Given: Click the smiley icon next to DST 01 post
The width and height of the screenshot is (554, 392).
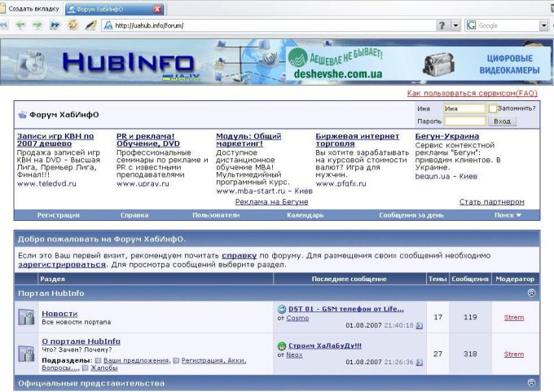Looking at the screenshot, I should click(x=282, y=309).
